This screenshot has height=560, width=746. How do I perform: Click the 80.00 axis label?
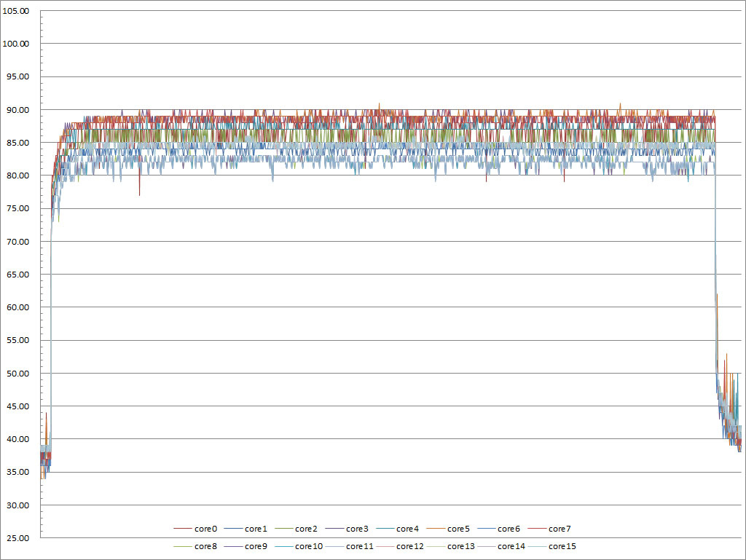point(17,176)
